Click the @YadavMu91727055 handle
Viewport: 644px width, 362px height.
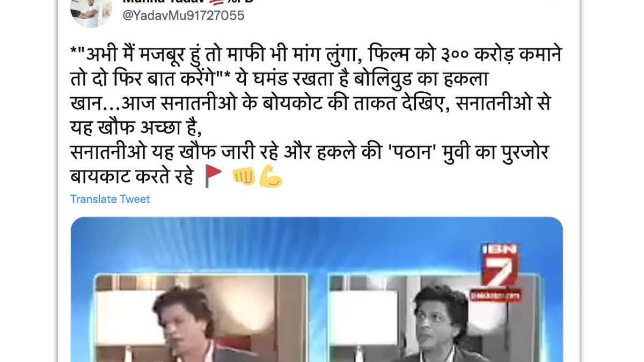click(184, 16)
